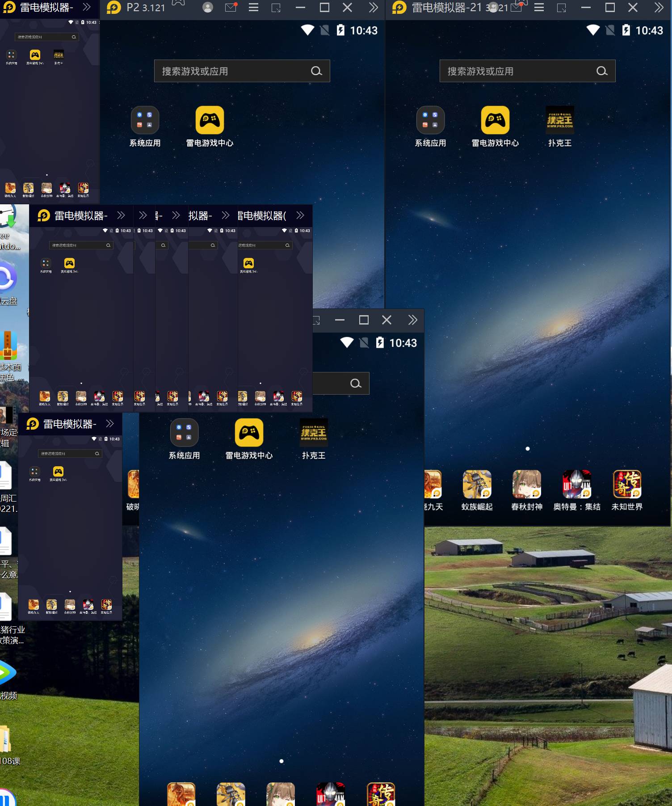
Task: Click search magnifier in P2 window search bar
Action: pos(316,71)
